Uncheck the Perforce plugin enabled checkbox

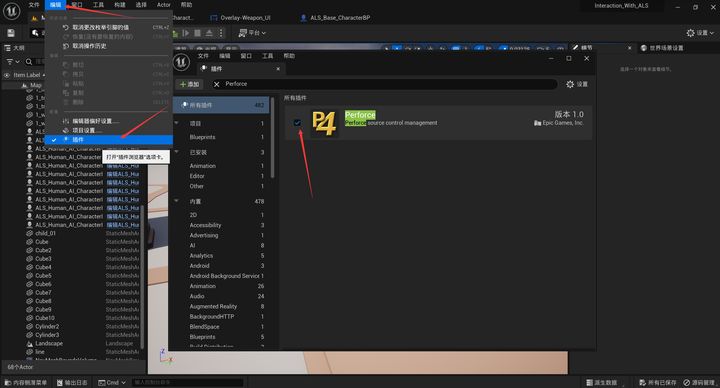coord(297,123)
